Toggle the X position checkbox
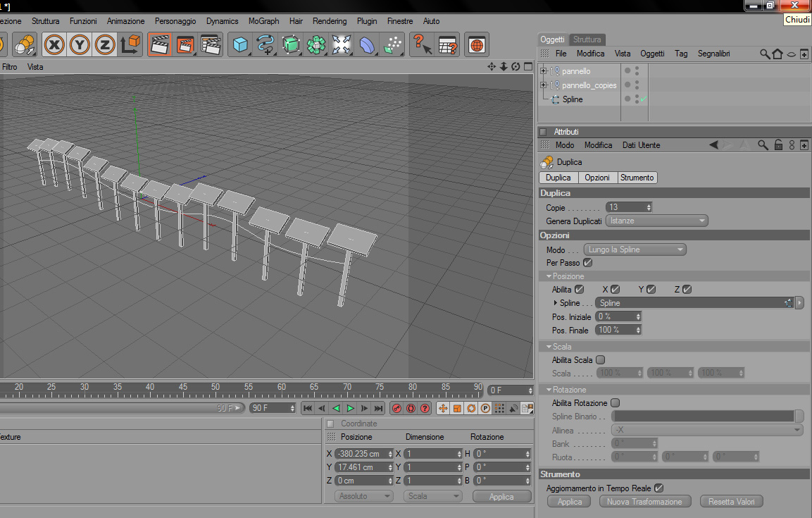Viewport: 812px width, 518px height. point(616,290)
